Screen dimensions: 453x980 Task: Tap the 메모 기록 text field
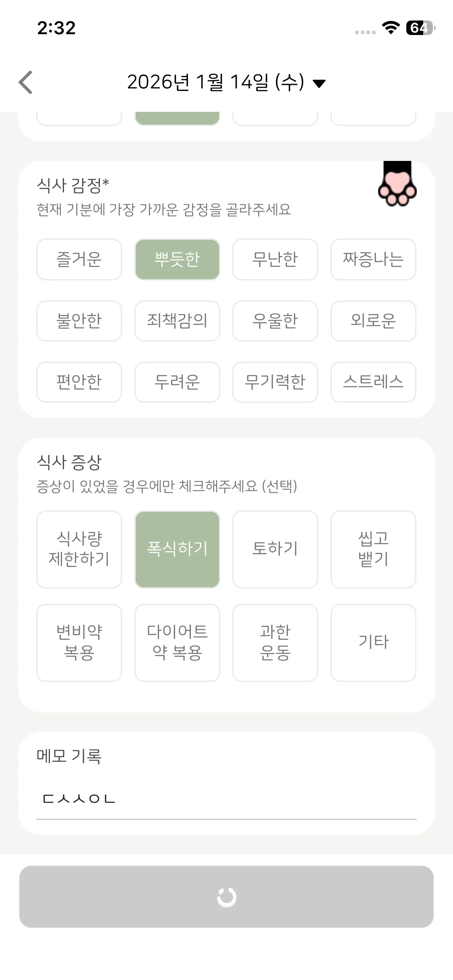[226, 799]
